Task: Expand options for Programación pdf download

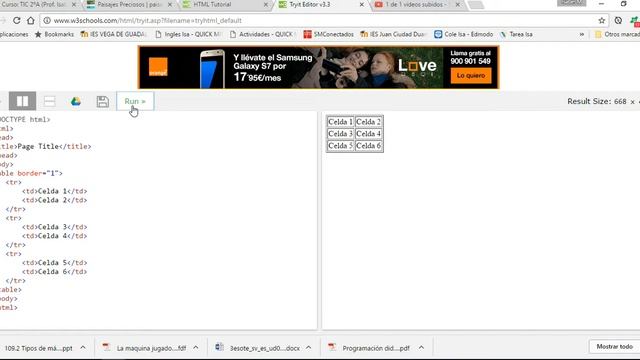Action: click(x=421, y=348)
